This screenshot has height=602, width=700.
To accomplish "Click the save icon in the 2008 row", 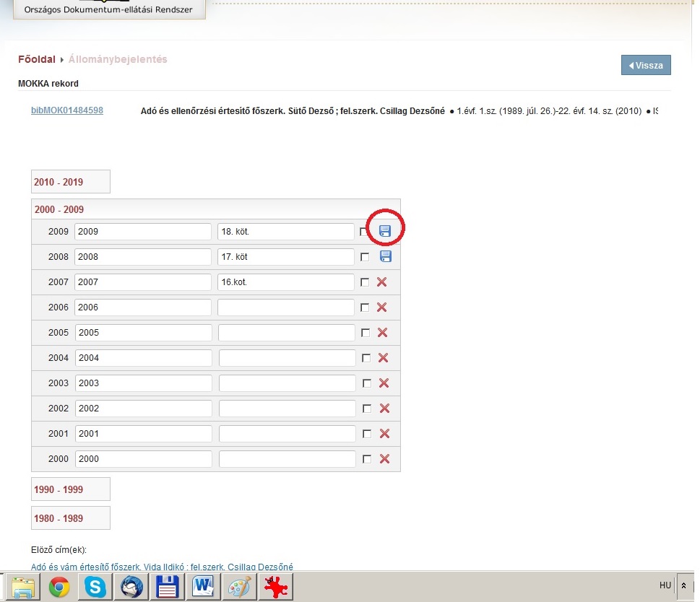I will pos(385,257).
